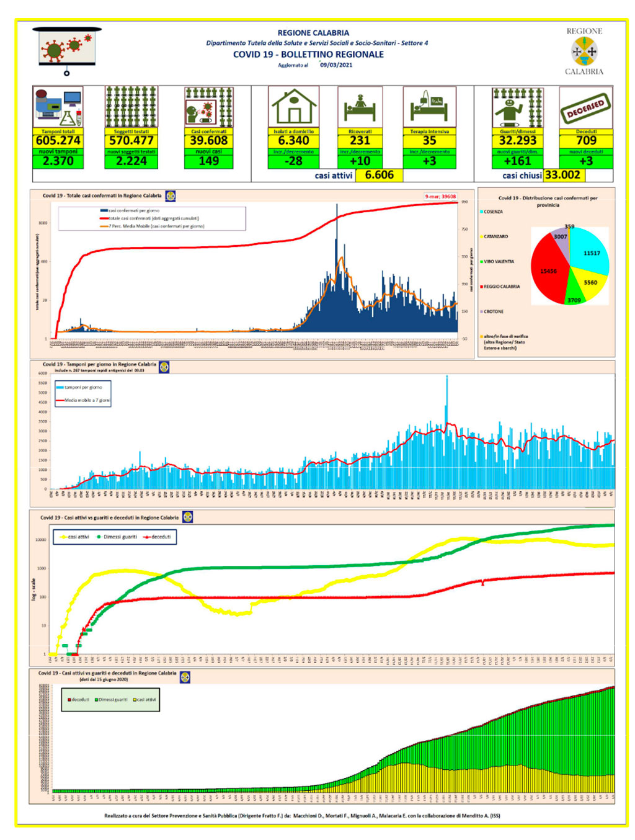
Task: Click the Soggetti testati people icon
Action: (131, 107)
